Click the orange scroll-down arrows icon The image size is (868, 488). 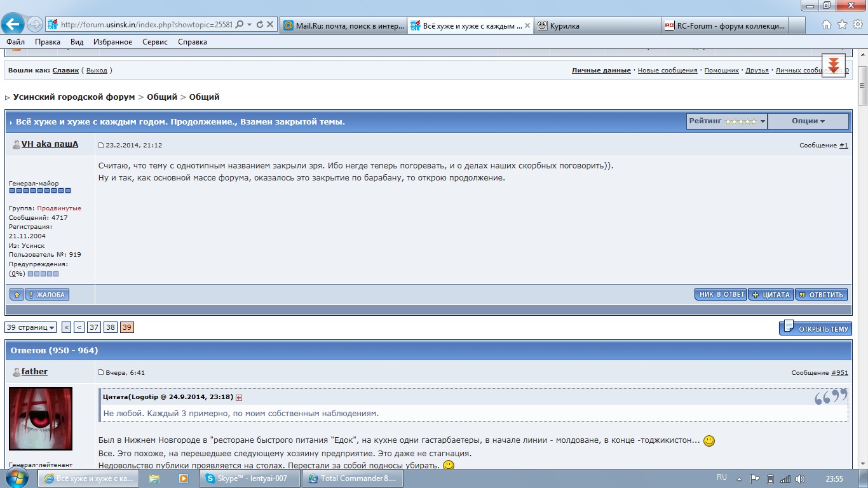tap(833, 65)
